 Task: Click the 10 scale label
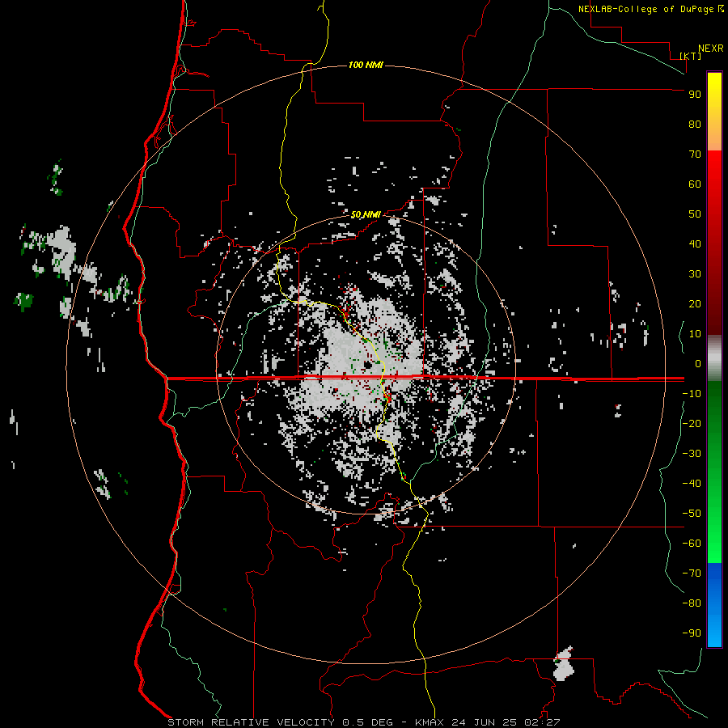tap(695, 334)
